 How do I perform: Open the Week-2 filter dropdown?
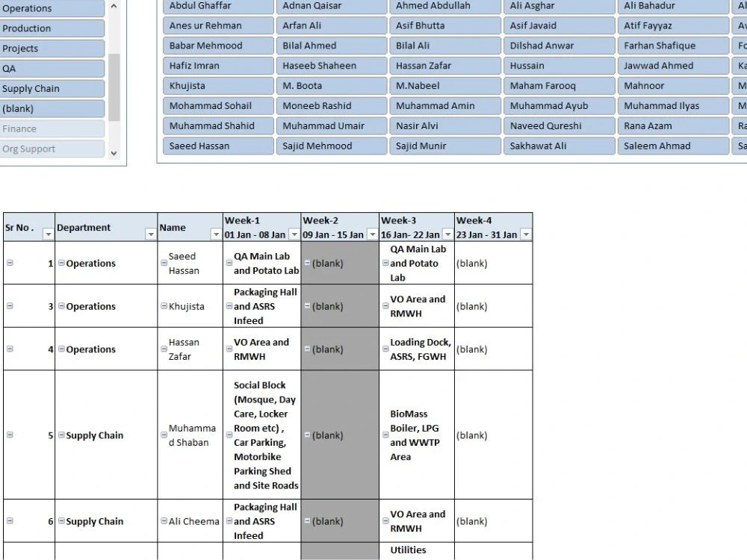tap(373, 234)
